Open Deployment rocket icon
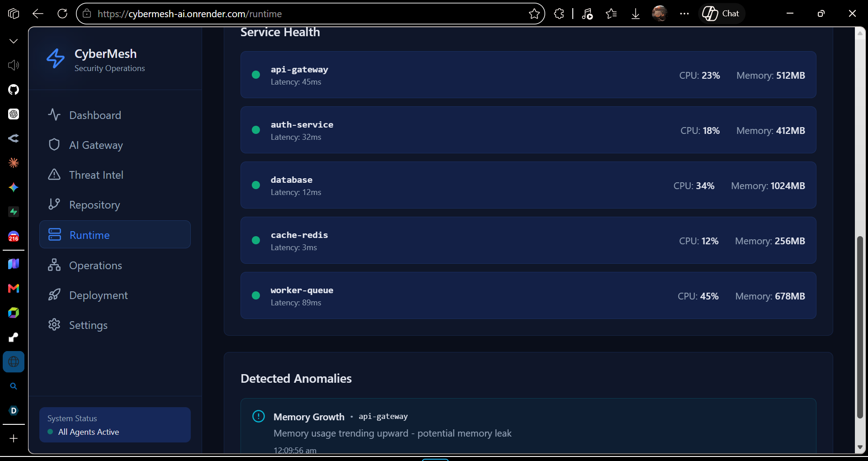This screenshot has height=461, width=868. [x=54, y=295]
